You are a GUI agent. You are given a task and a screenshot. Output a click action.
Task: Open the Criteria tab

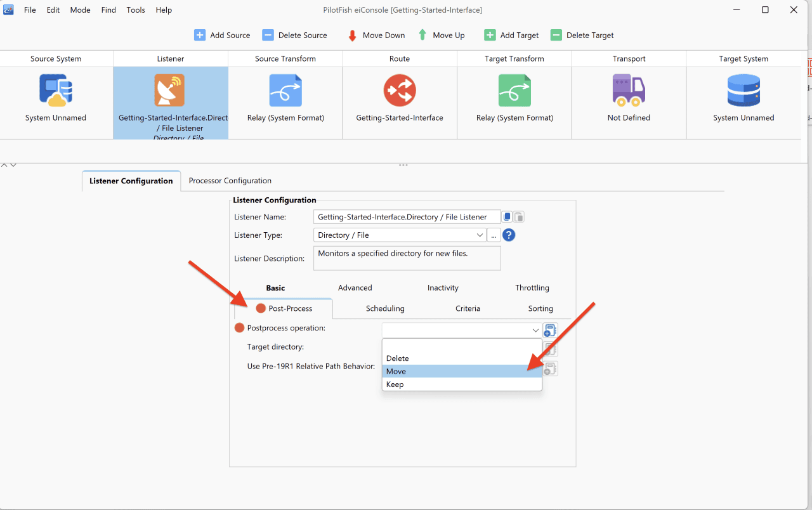(468, 308)
